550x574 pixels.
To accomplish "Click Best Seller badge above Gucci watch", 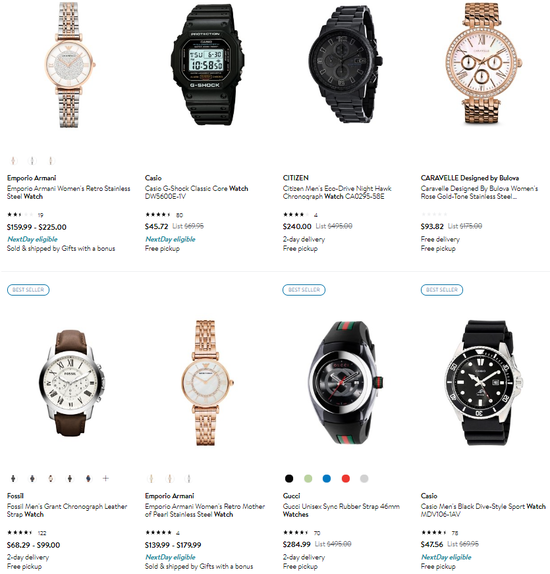I will pos(304,290).
